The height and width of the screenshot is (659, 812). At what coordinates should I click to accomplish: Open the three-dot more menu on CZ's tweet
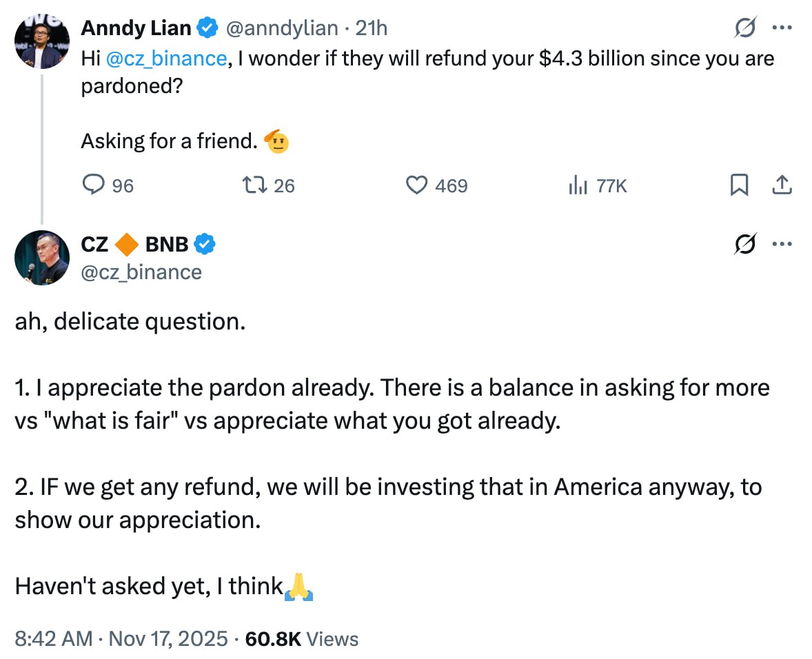782,243
